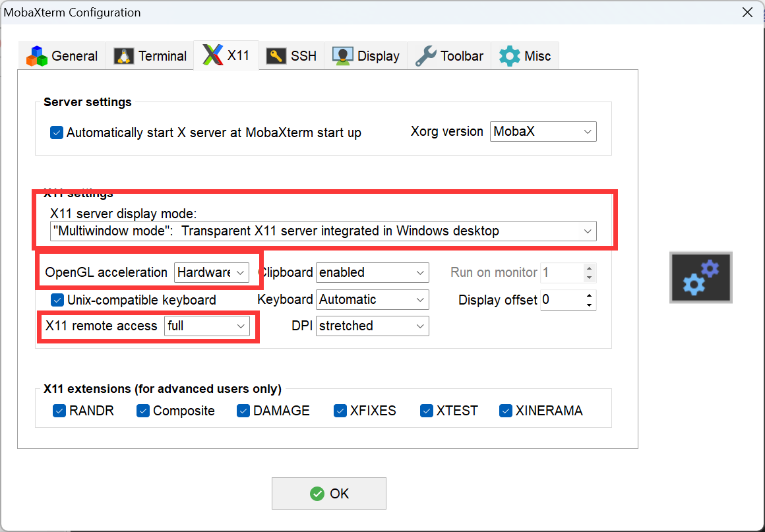Click the penguin Terminal icon
Screen dimensions: 765x532
[x=124, y=56]
